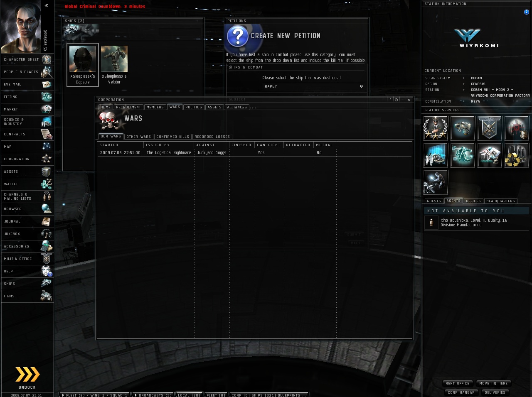Collapse the sidebar with the double-chevron arrow
This screenshot has width=532, height=397.
click(47, 5)
